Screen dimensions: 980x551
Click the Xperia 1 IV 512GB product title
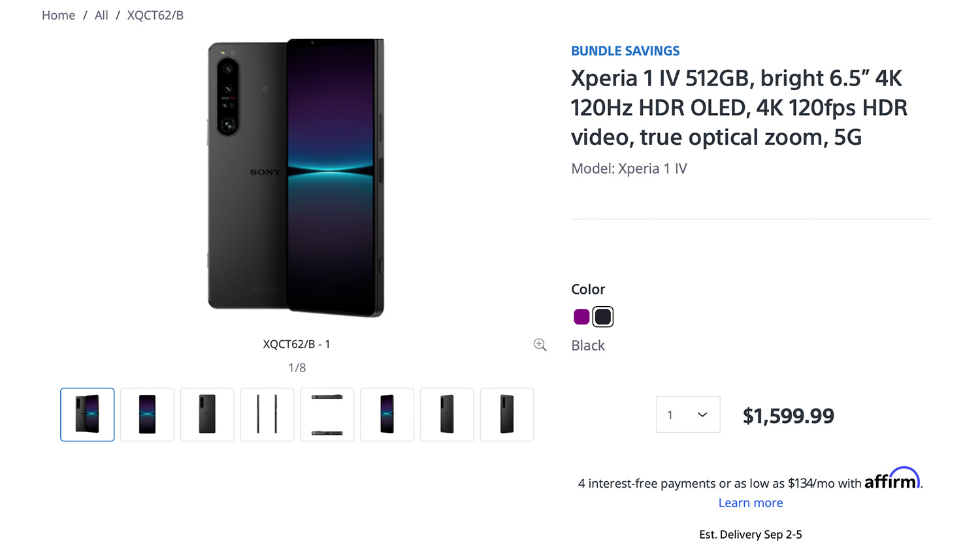click(738, 108)
